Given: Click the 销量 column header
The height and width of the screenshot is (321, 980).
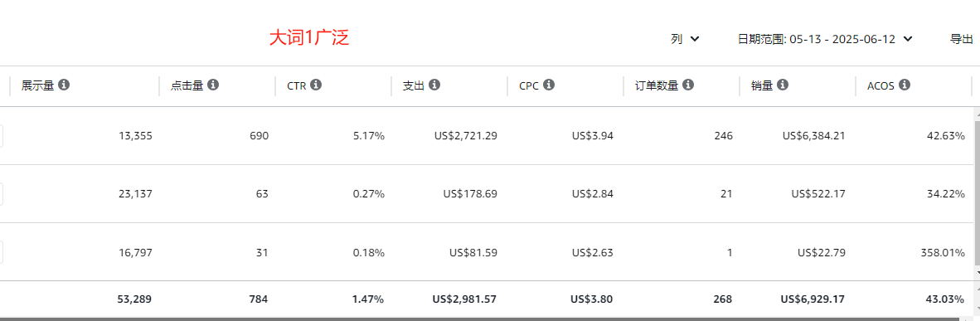Looking at the screenshot, I should tap(762, 85).
